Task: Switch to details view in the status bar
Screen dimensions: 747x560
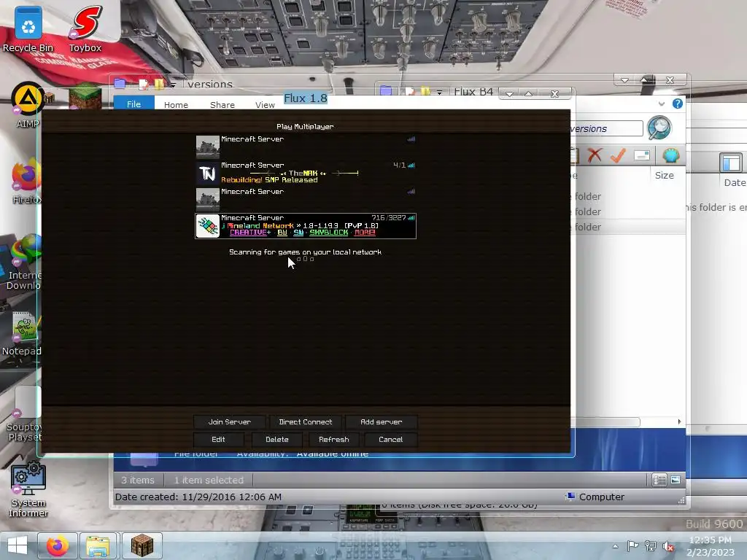Action: (659, 480)
